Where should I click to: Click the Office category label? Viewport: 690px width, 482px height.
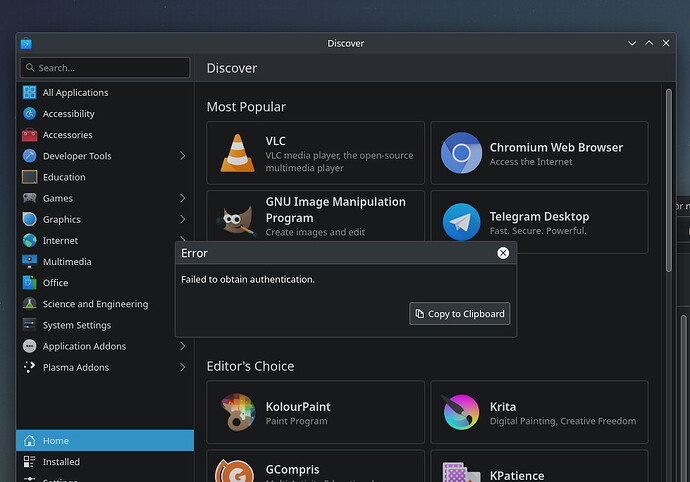[x=55, y=283]
